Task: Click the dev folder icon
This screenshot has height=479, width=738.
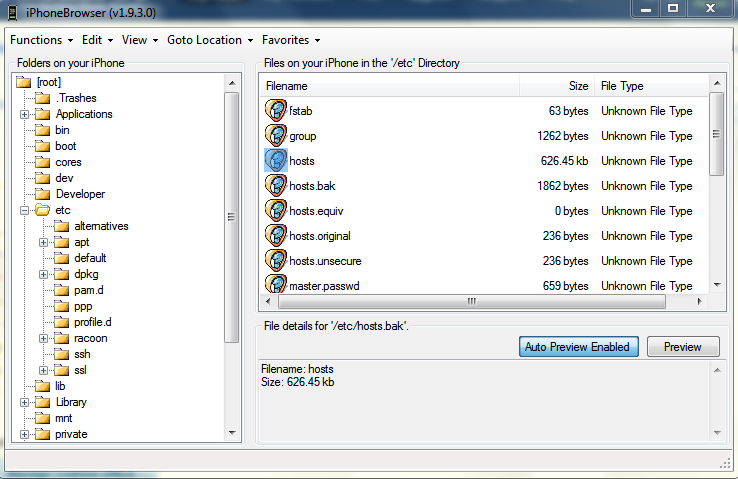Action: point(43,178)
